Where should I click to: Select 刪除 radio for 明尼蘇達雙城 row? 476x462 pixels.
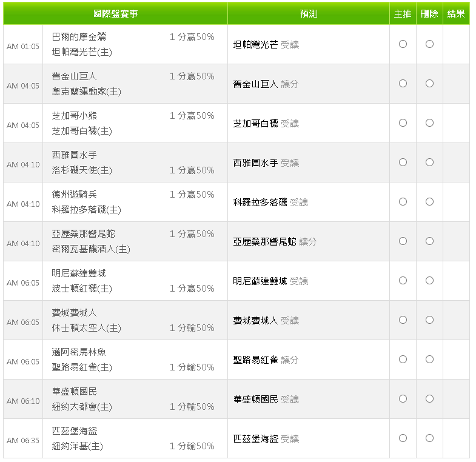pyautogui.click(x=429, y=281)
